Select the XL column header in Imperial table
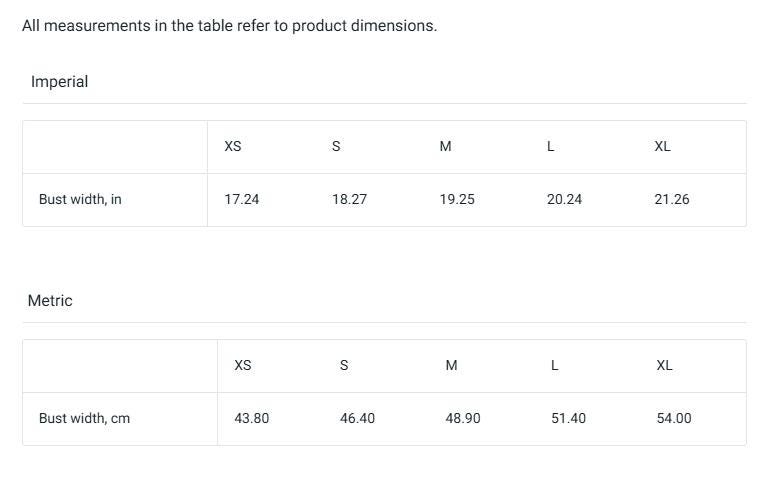The width and height of the screenshot is (768, 484). 662,147
